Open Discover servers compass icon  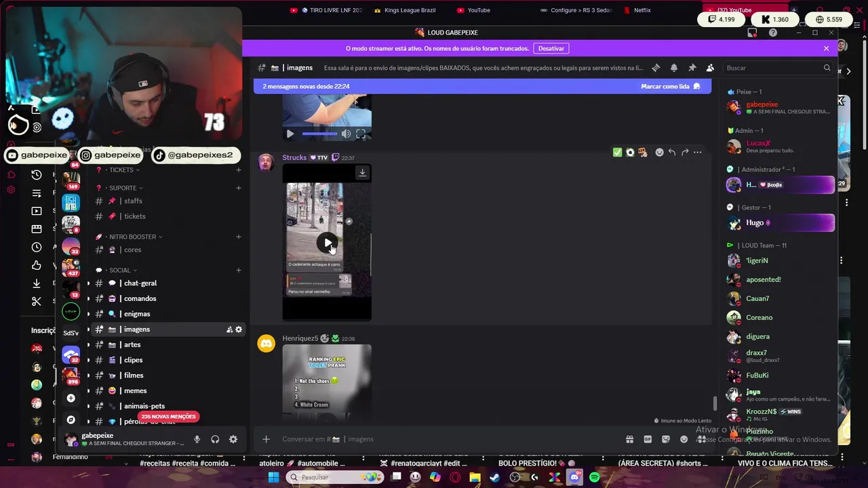71,420
